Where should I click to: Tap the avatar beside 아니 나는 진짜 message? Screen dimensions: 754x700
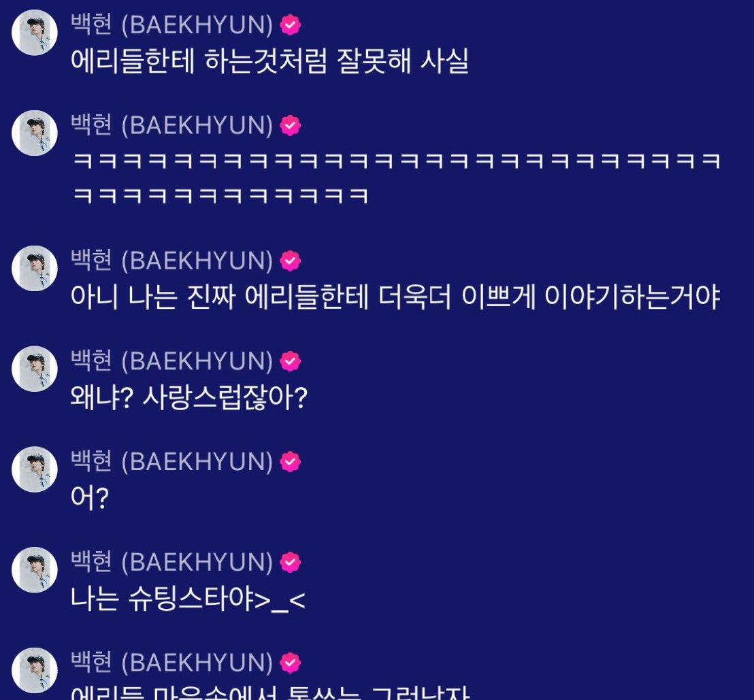tap(35, 268)
